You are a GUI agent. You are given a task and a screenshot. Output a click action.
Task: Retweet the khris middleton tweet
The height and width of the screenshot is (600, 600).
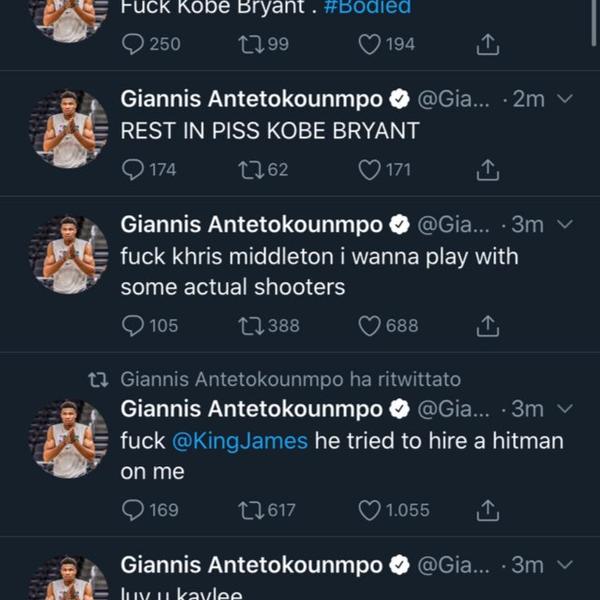[251, 326]
